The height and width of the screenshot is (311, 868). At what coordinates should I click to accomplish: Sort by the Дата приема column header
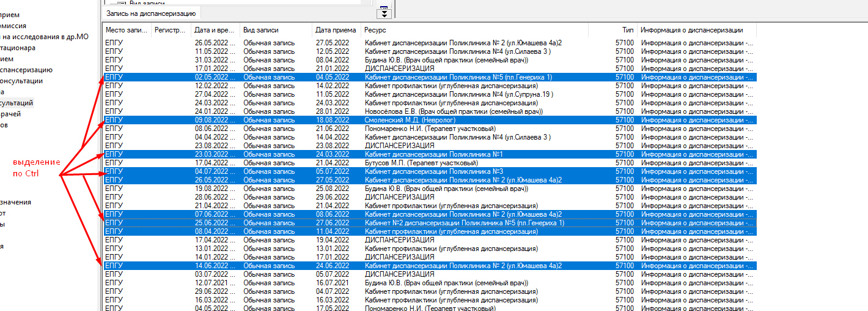336,30
